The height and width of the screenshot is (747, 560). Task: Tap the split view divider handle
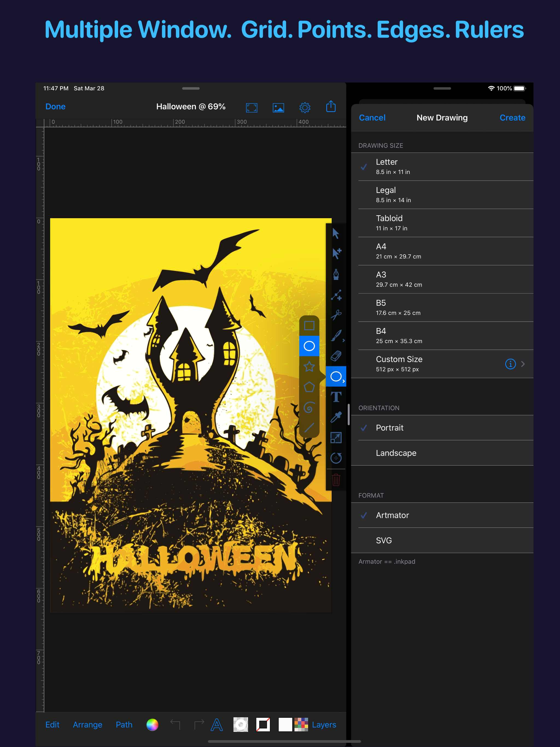point(349,414)
